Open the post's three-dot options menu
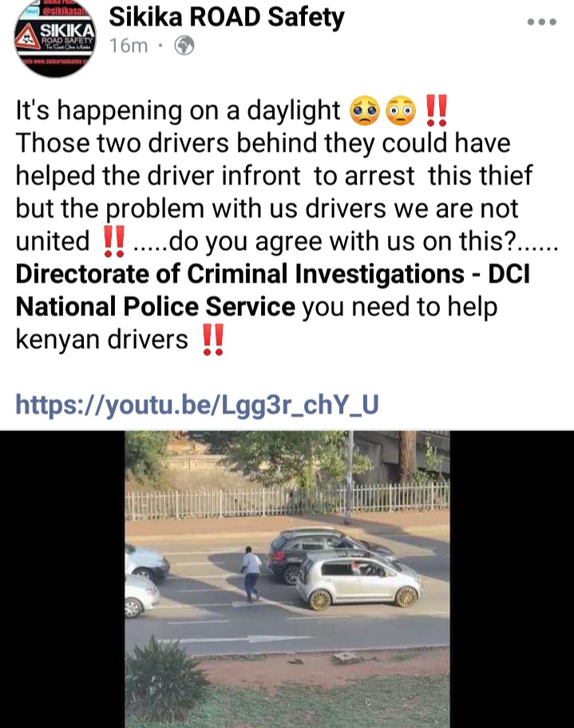Screen dimensions: 574x728 click(x=541, y=22)
